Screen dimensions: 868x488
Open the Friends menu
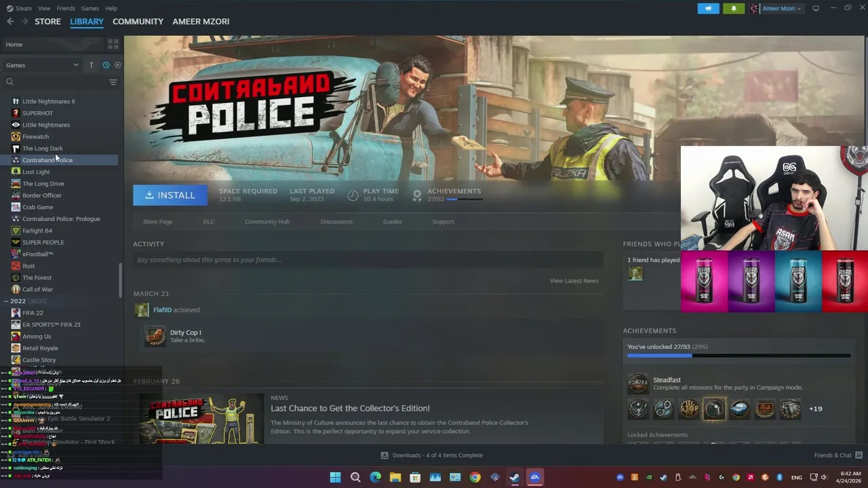66,8
